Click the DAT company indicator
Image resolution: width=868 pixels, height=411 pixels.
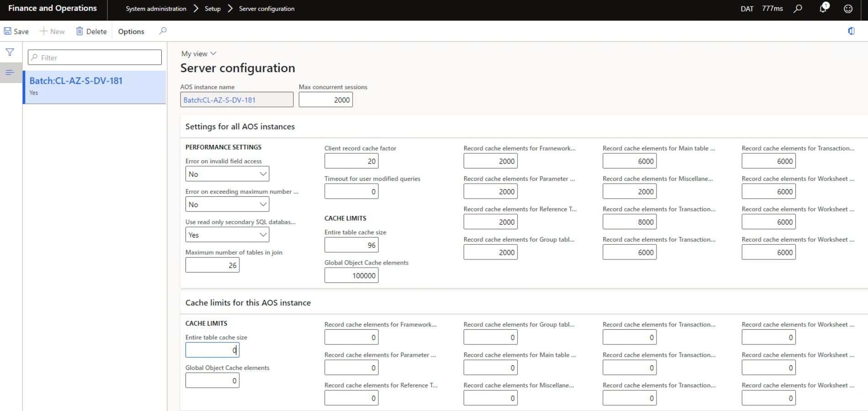(x=747, y=9)
